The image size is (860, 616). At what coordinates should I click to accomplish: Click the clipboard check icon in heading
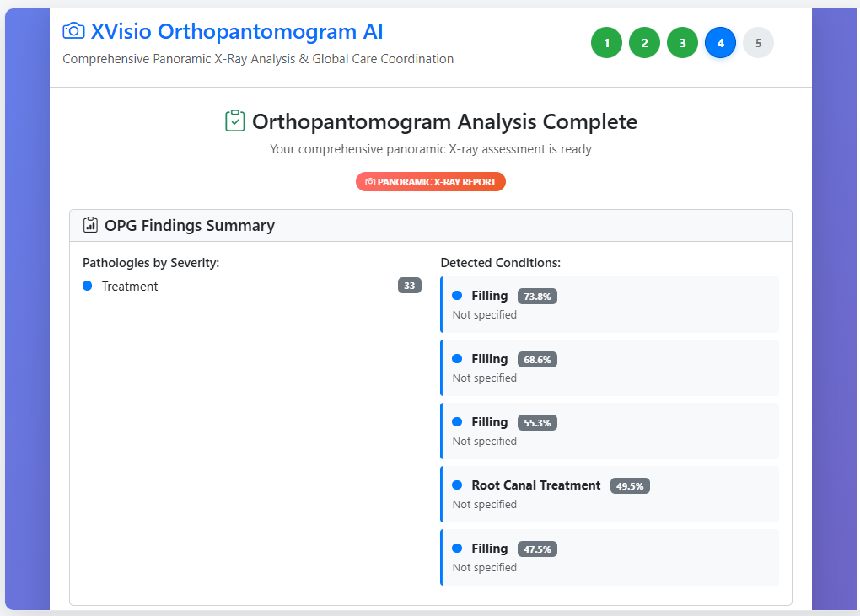234,121
